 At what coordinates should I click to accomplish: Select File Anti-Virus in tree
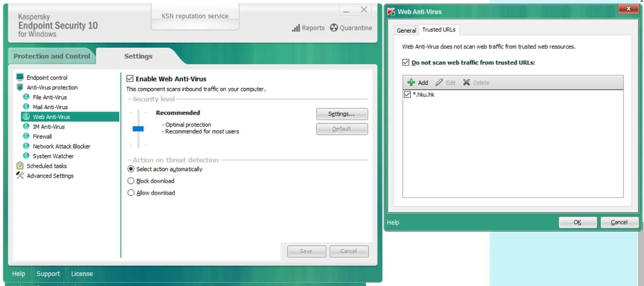[x=50, y=97]
